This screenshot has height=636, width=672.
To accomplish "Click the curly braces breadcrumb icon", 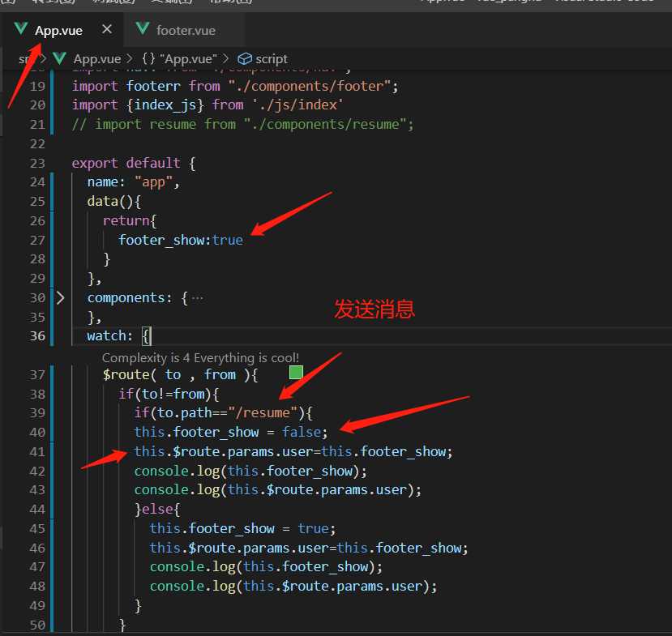I will coord(148,58).
